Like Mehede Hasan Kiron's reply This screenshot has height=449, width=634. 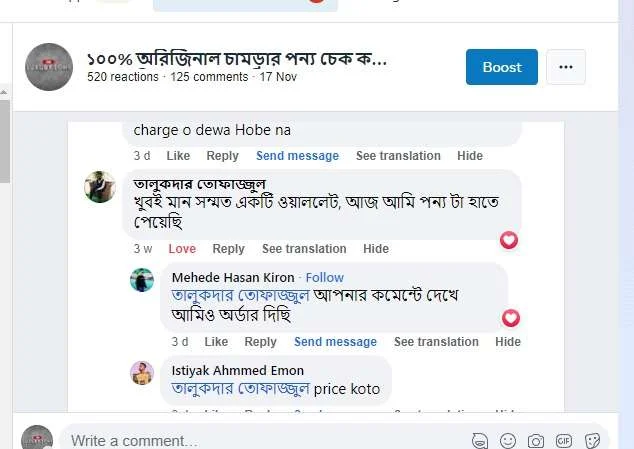(216, 342)
